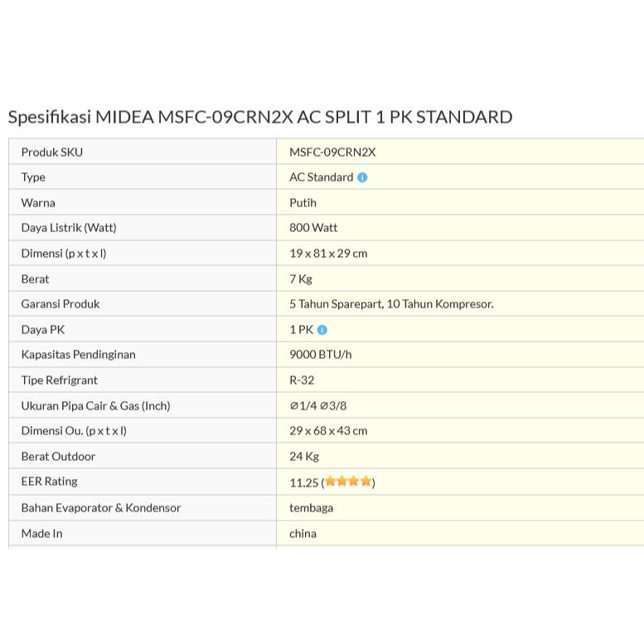Select the pipe size value Ø1/4 Ø3/8
This screenshot has width=644, height=644.
point(317,405)
